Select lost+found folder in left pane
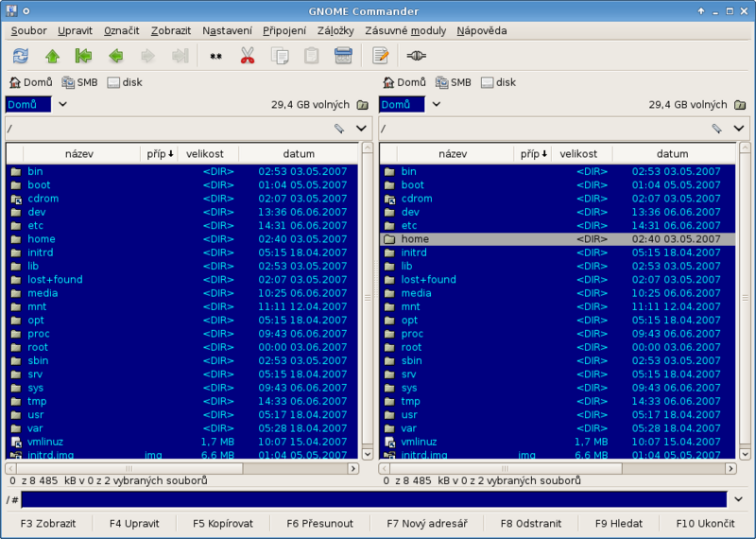This screenshot has height=539, width=756. point(182,279)
